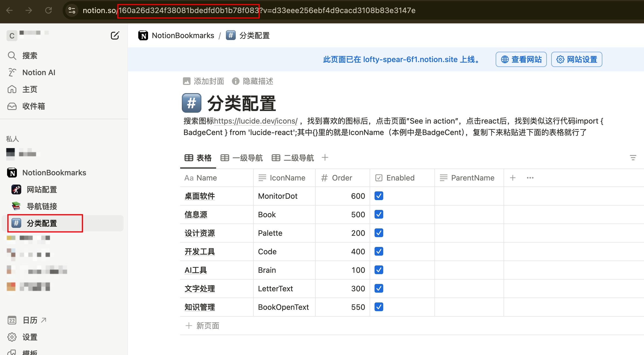Switch to 二级导航 view tab
This screenshot has width=644, height=355.
(x=293, y=158)
